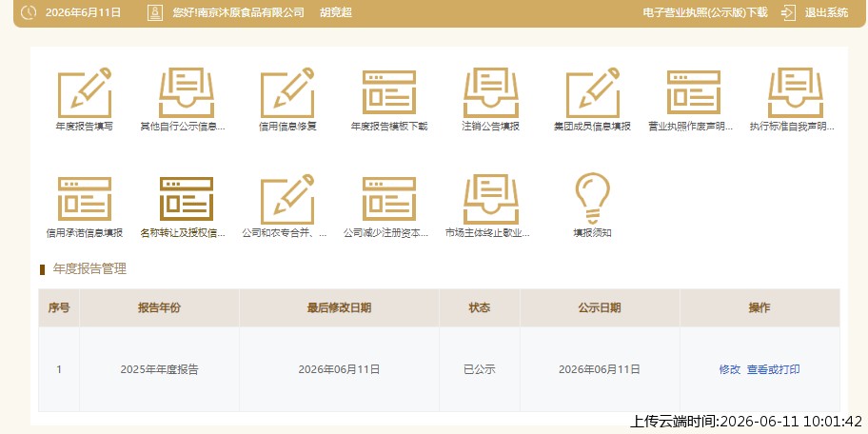Open the 其他自行公示信息 inbox icon

pos(187,92)
